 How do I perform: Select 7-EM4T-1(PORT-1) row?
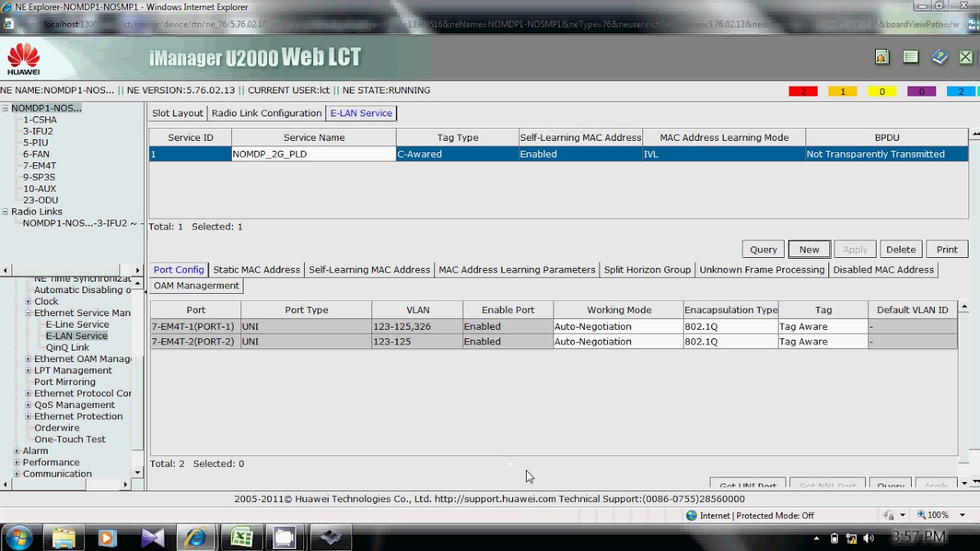[x=554, y=326]
